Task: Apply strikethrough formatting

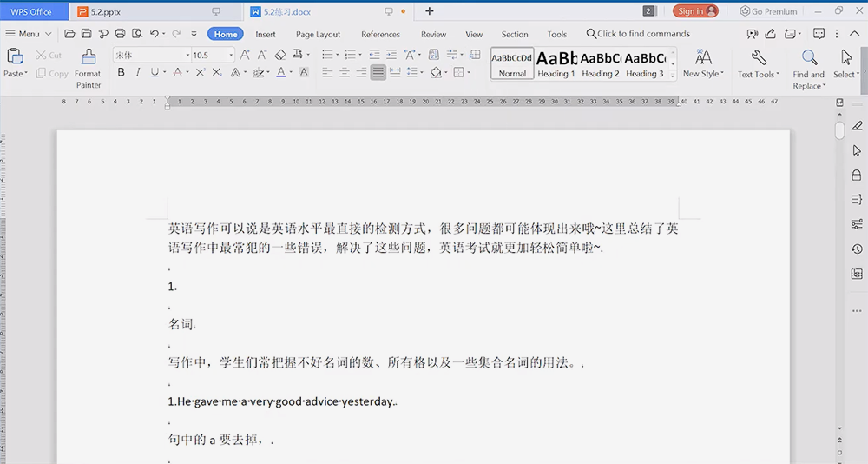Action: tap(177, 72)
